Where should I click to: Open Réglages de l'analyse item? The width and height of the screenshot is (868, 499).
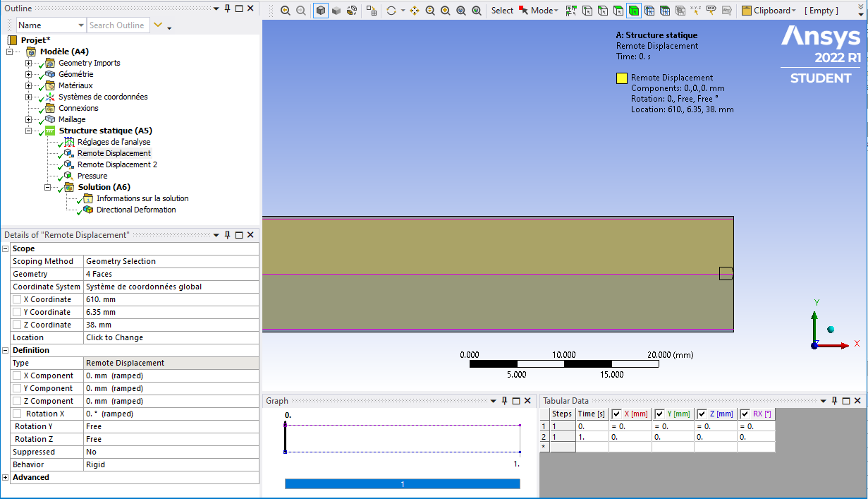[x=113, y=142]
